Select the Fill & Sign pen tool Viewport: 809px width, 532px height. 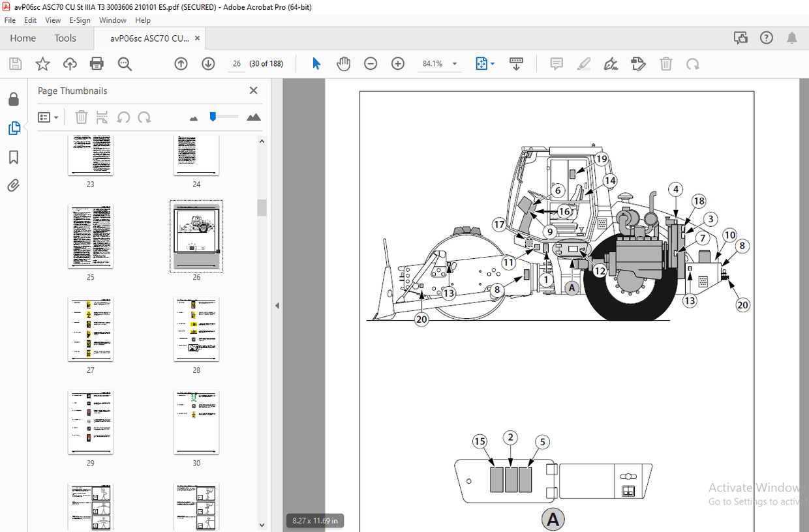tap(611, 63)
